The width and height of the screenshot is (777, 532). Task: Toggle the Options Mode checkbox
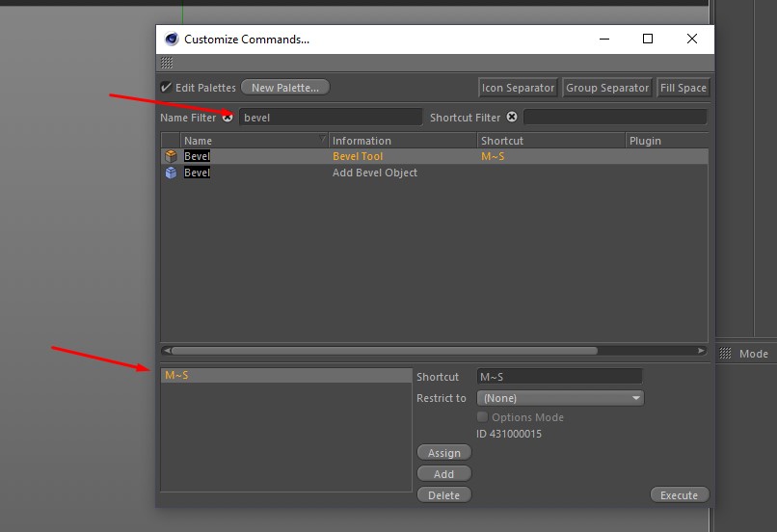pos(482,416)
